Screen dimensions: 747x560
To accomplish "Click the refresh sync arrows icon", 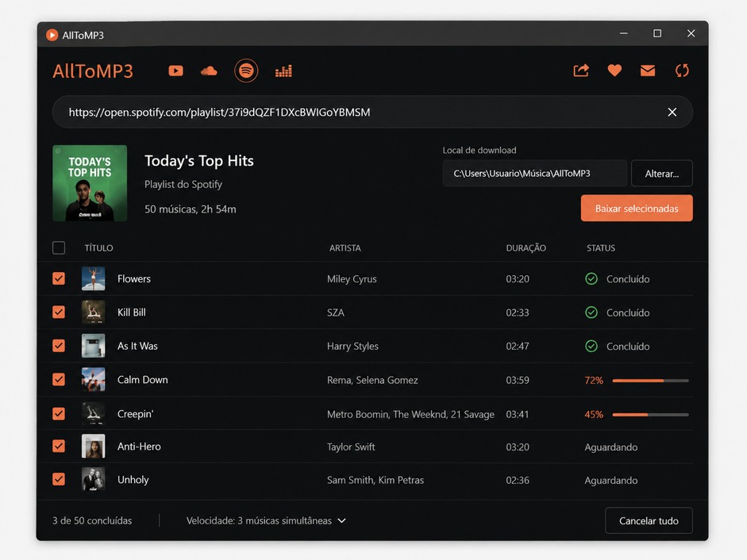I will coord(682,71).
